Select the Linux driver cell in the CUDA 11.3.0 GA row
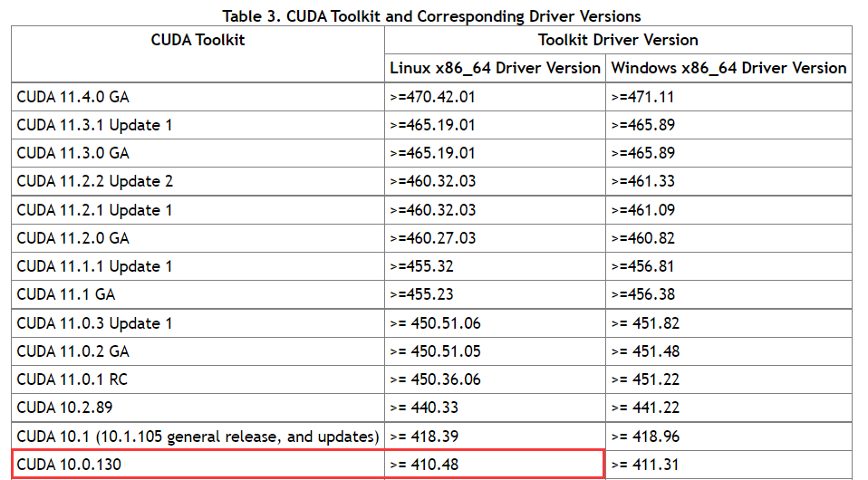This screenshot has width=868, height=480. coord(495,153)
